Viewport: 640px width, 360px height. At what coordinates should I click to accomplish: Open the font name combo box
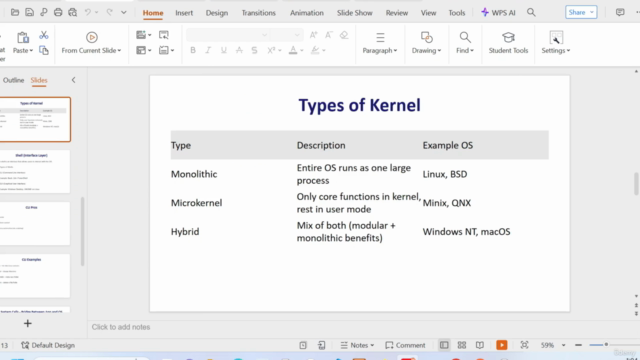(x=228, y=35)
